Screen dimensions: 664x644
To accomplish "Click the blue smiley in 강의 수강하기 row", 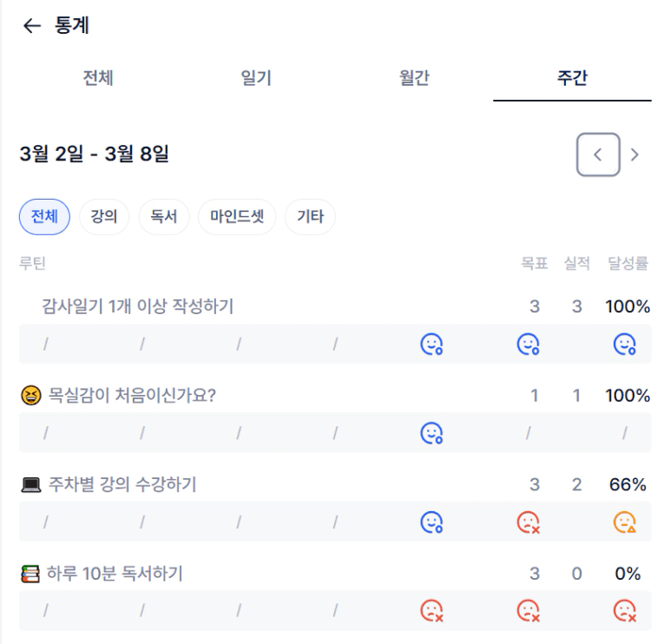I will [432, 522].
